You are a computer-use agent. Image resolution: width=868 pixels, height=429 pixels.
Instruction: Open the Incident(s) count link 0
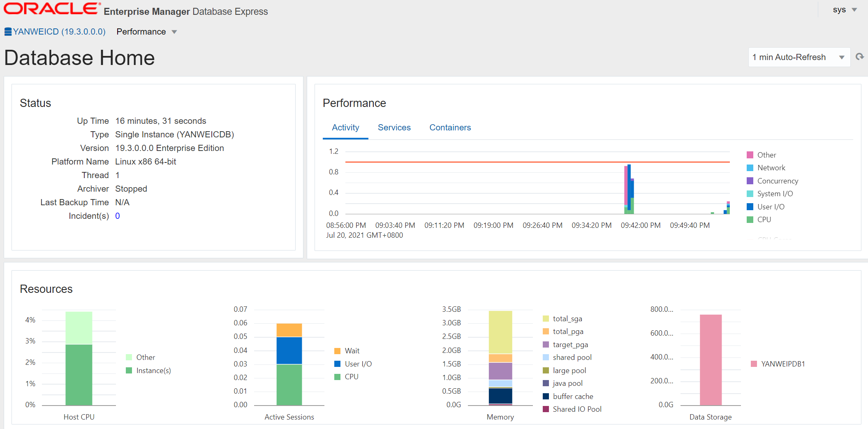click(x=118, y=216)
